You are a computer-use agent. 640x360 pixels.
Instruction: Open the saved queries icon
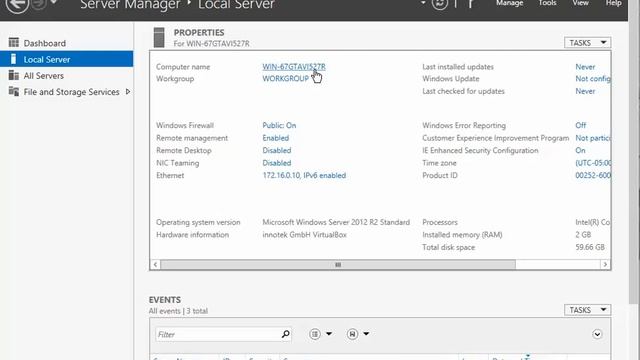coord(352,334)
